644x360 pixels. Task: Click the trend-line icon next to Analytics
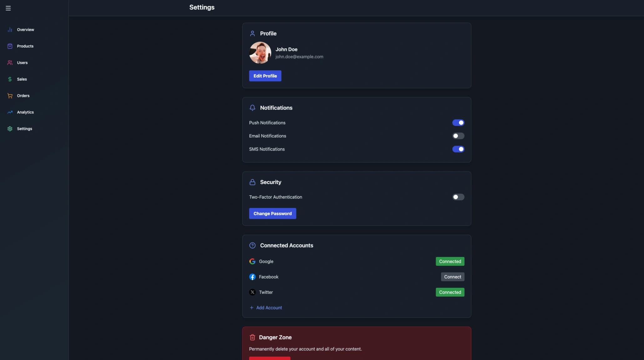(x=10, y=112)
